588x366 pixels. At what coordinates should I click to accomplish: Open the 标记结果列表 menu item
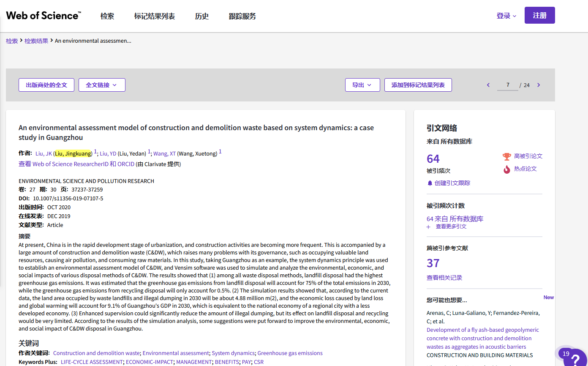point(155,16)
